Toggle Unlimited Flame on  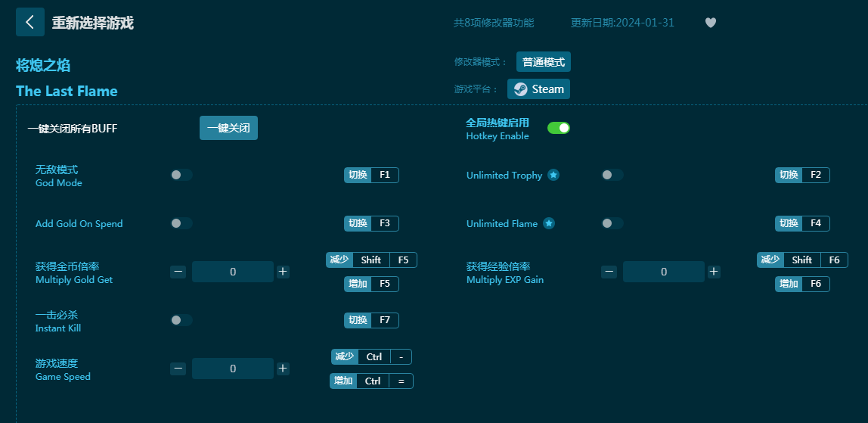click(x=612, y=223)
